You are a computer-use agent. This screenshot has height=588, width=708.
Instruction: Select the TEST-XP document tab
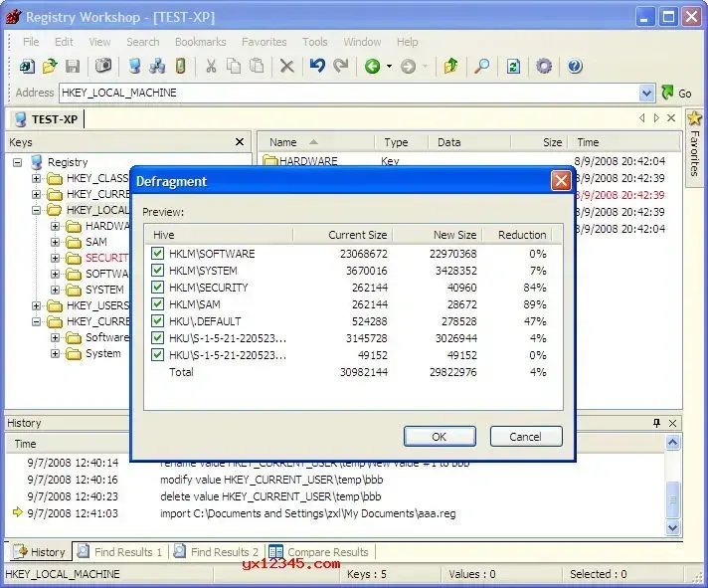pos(47,119)
